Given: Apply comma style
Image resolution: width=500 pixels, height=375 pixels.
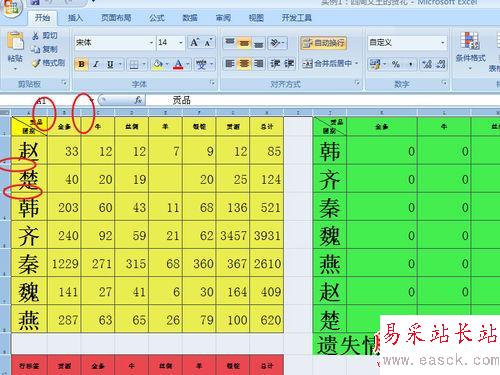Looking at the screenshot, I should point(411,64).
